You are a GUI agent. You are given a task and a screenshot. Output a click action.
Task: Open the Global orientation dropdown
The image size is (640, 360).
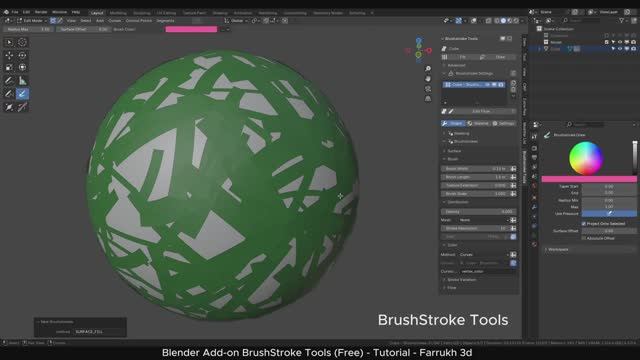(236, 20)
